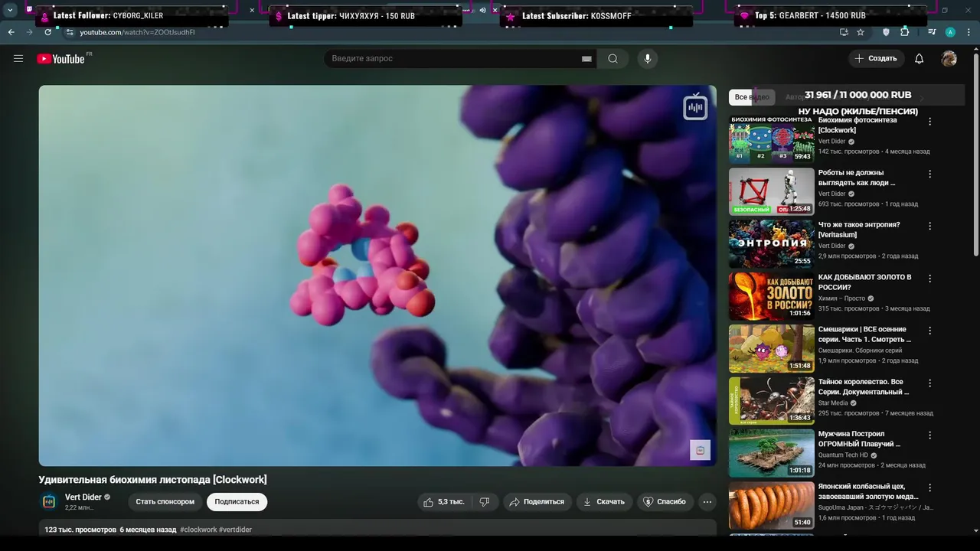Open Биохимия фотосинтеза video thumbnail
Viewport: 980px width, 551px height.
(x=771, y=139)
